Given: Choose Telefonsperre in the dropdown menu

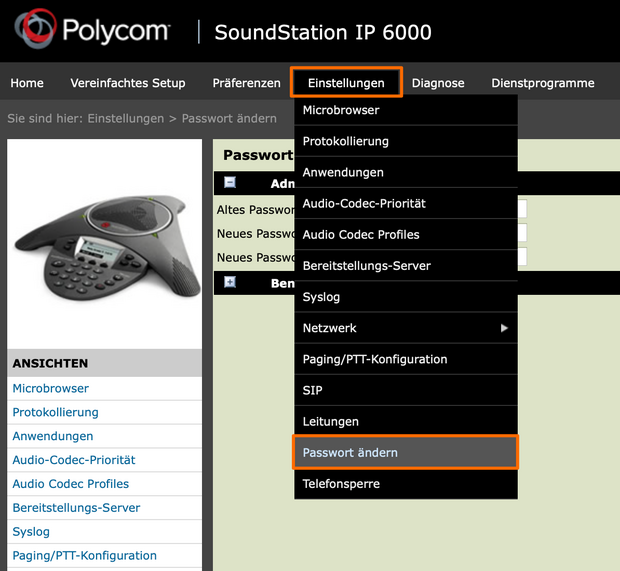Looking at the screenshot, I should [x=341, y=484].
